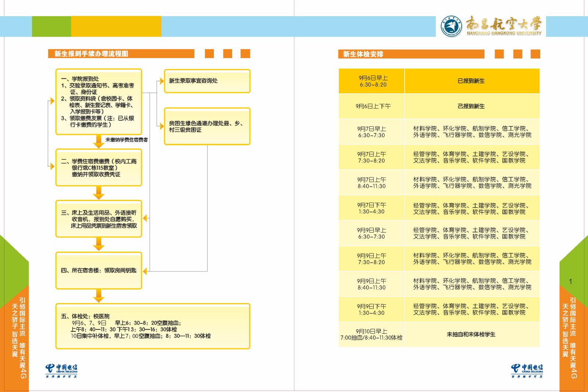Click first orange square beside 新生体检安排 header

point(499,54)
